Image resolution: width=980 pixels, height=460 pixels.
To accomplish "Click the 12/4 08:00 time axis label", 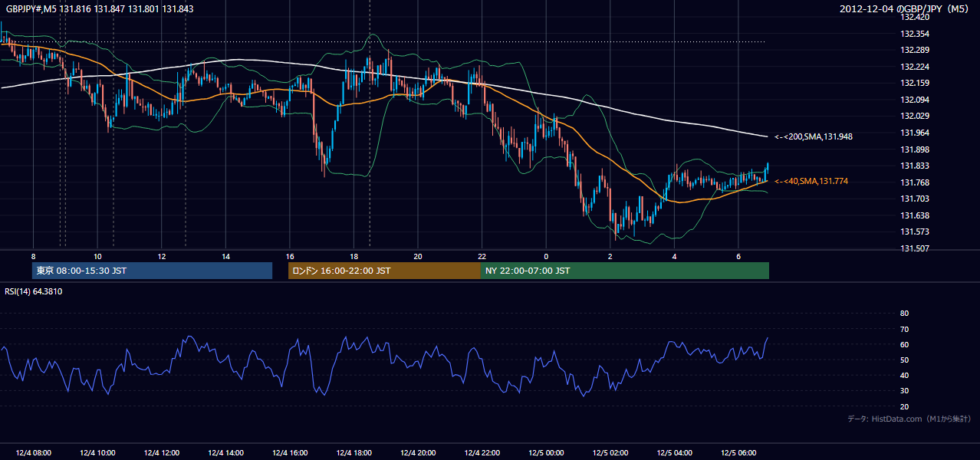I will (33, 453).
